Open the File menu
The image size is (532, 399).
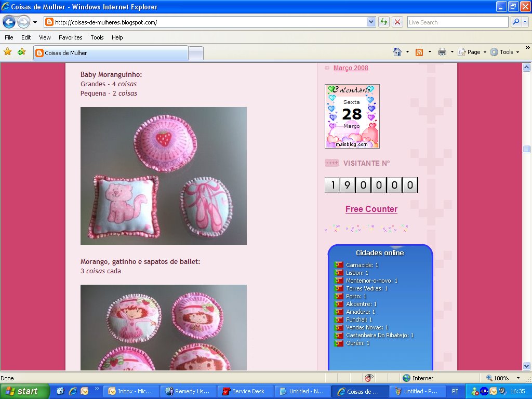click(x=9, y=37)
